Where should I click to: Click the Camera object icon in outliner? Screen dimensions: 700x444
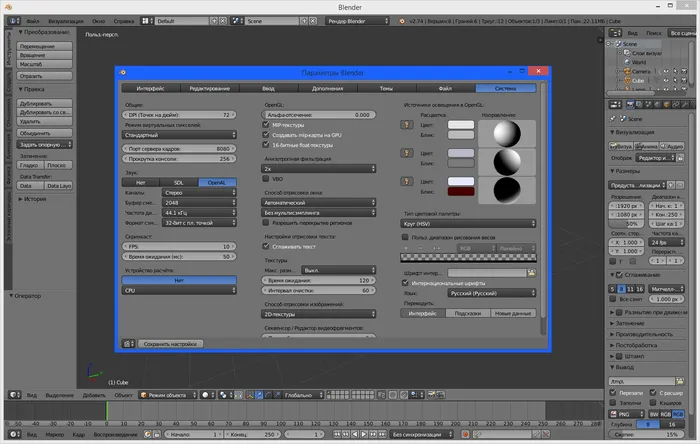tap(627, 71)
